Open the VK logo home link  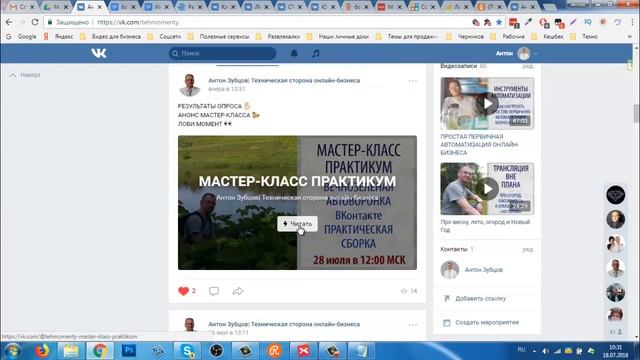(x=99, y=53)
